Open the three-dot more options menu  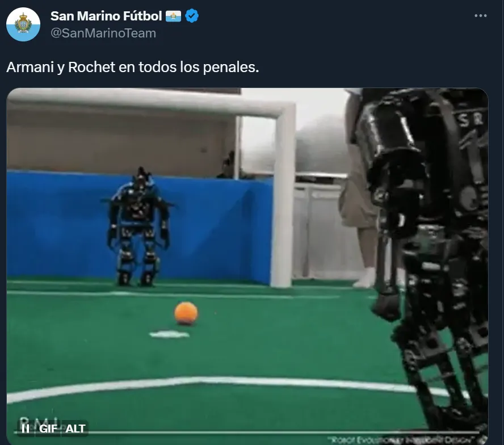click(x=481, y=16)
